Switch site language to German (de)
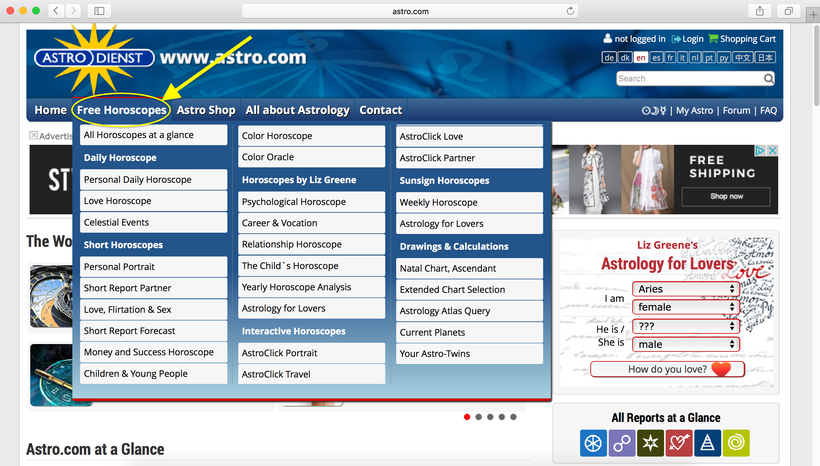The height and width of the screenshot is (466, 820). (609, 58)
